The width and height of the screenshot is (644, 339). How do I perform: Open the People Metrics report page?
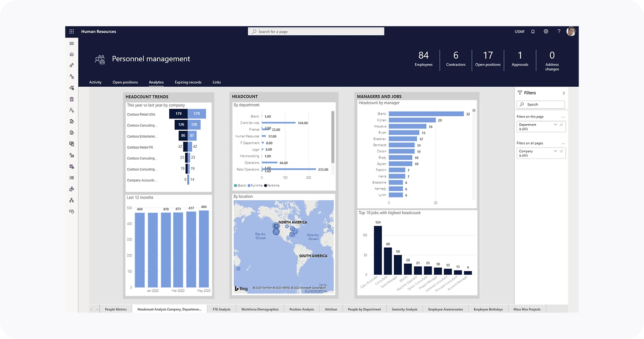(116, 309)
